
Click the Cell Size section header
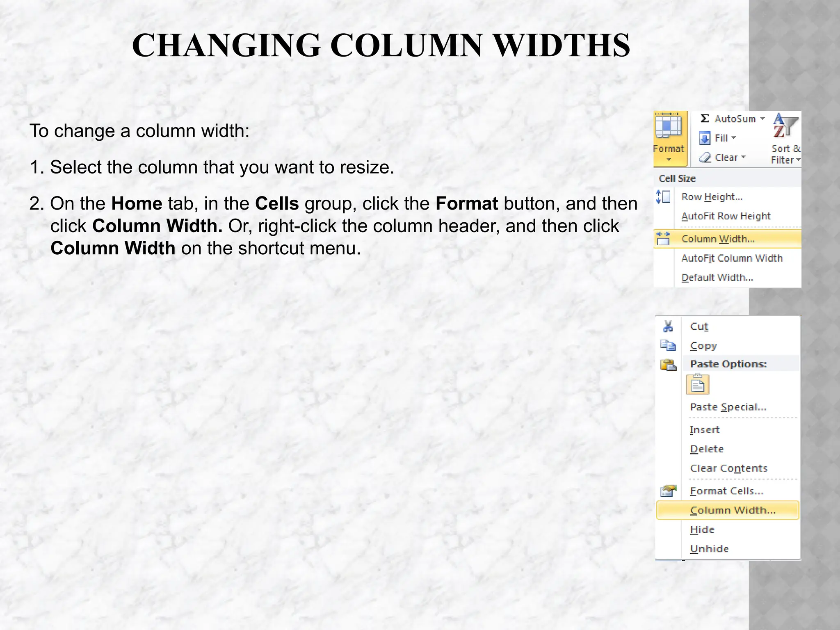coord(727,178)
